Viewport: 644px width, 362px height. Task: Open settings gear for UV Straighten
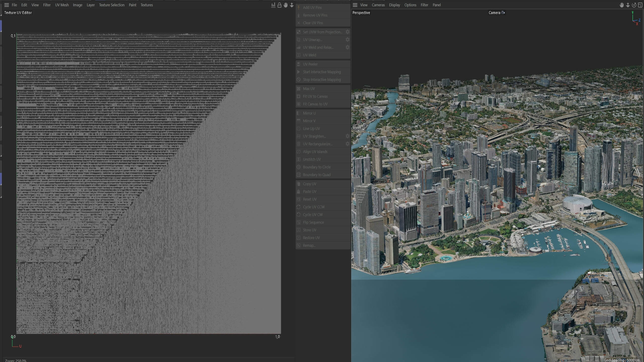pyautogui.click(x=347, y=136)
